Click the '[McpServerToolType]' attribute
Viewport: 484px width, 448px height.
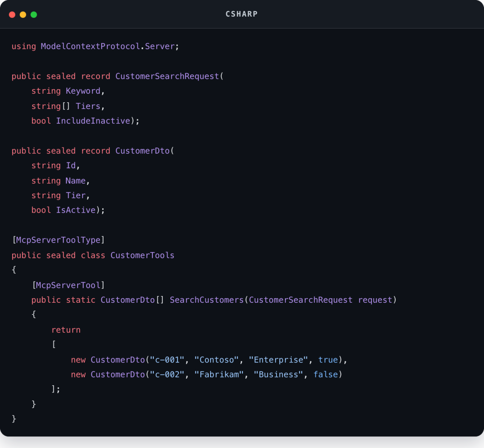(58, 240)
